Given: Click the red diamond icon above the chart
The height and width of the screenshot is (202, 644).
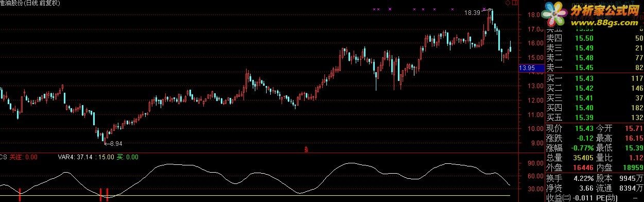Looking at the screenshot, I should point(507,3).
